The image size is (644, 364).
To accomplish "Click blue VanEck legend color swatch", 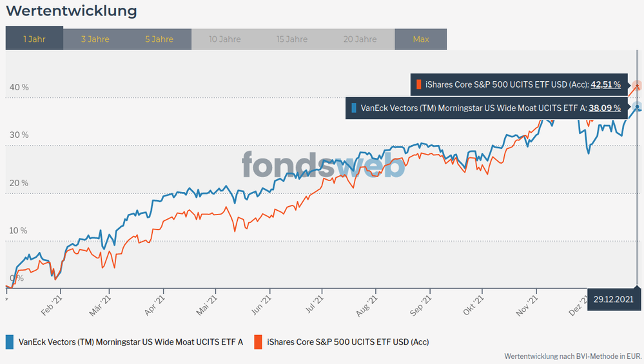I will (x=10, y=341).
